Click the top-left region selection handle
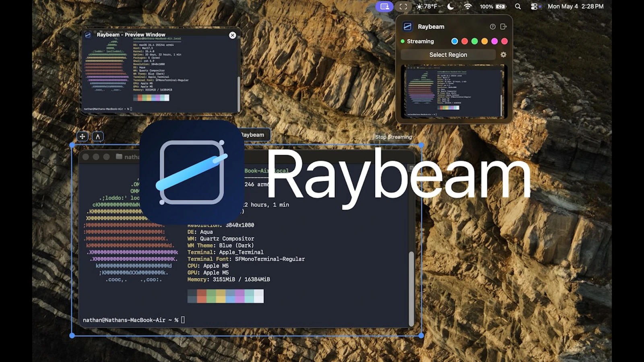This screenshot has height=362, width=644. 72,145
